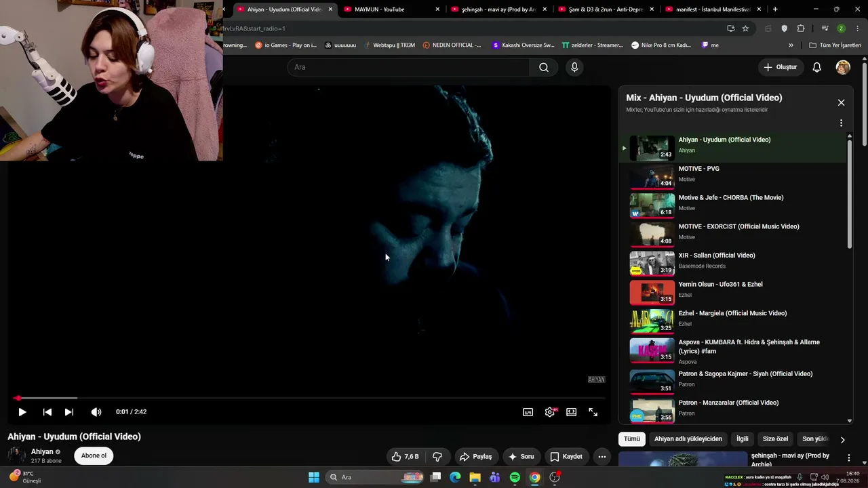Switch the player to theater mode
This screenshot has height=488, width=868.
572,412
